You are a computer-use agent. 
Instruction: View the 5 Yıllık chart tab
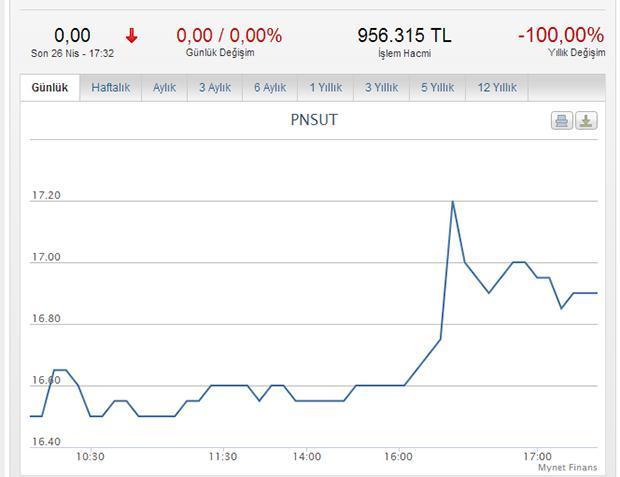pyautogui.click(x=438, y=87)
